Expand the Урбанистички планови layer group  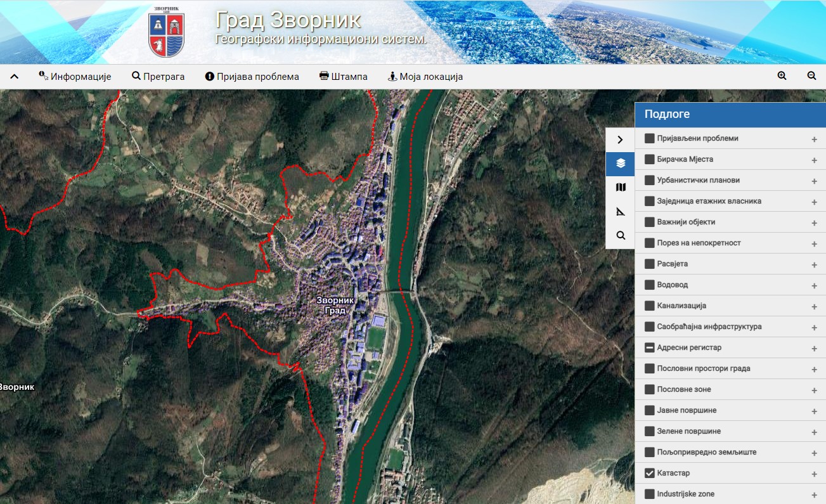click(814, 181)
